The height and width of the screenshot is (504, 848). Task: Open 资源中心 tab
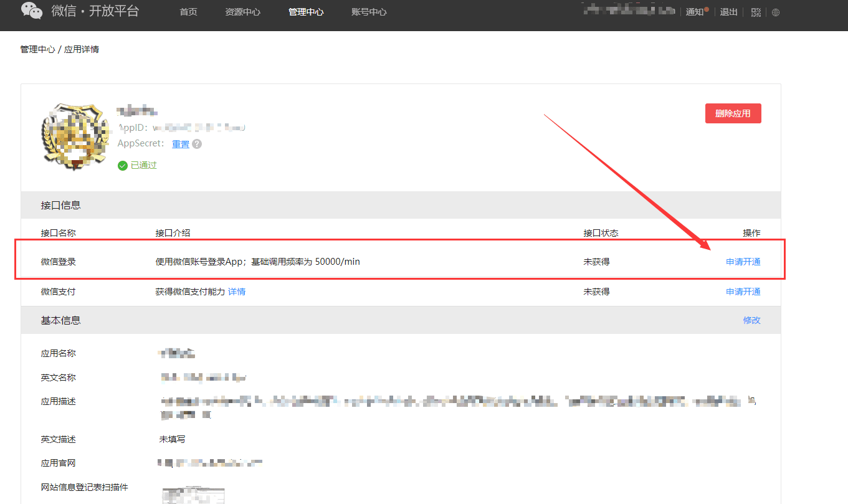point(243,12)
